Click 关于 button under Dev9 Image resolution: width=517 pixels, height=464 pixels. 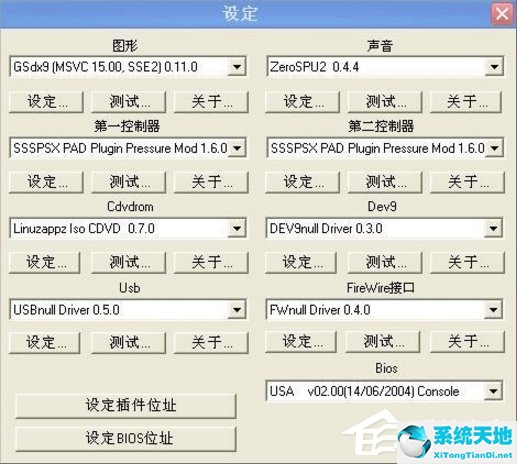[467, 262]
